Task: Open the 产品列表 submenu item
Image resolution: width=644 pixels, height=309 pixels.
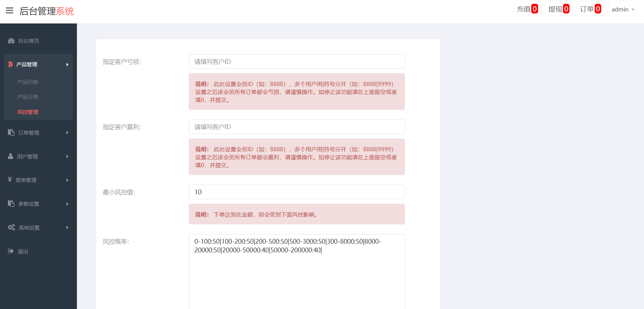Action: tap(28, 82)
